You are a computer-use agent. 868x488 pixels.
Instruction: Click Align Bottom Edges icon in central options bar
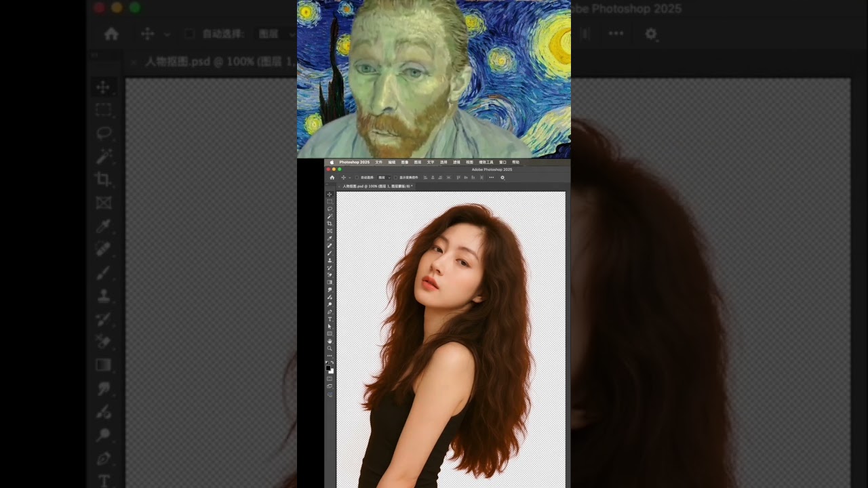(x=473, y=178)
